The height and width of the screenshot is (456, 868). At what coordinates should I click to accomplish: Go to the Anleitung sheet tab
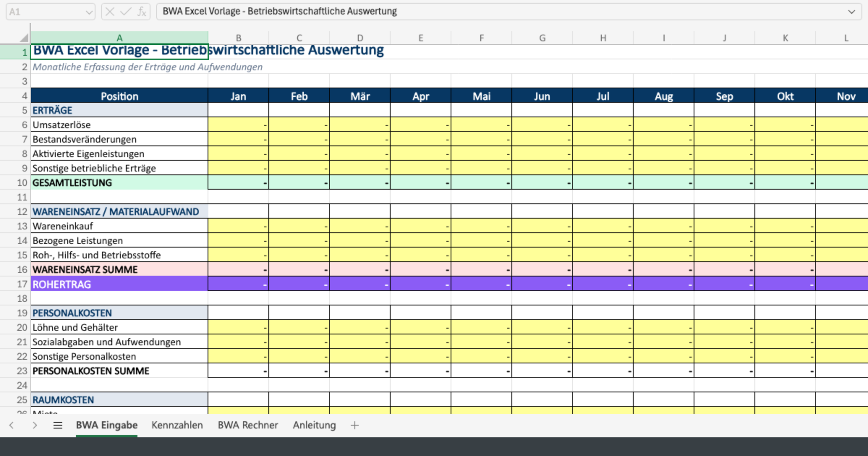[x=314, y=425]
